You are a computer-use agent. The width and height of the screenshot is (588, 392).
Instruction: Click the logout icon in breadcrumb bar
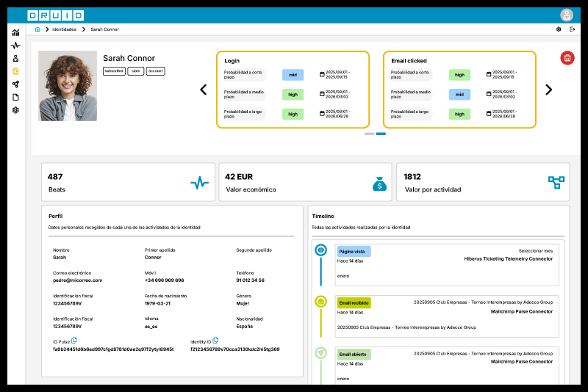tap(572, 29)
